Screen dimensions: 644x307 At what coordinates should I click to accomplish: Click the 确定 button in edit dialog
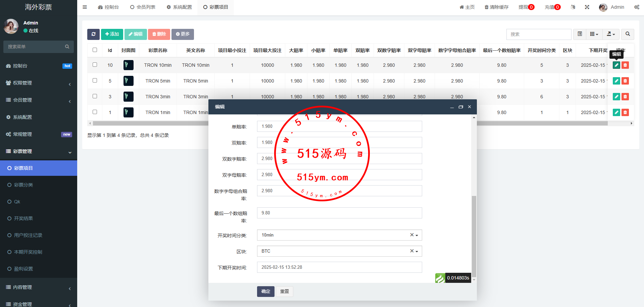[265, 292]
